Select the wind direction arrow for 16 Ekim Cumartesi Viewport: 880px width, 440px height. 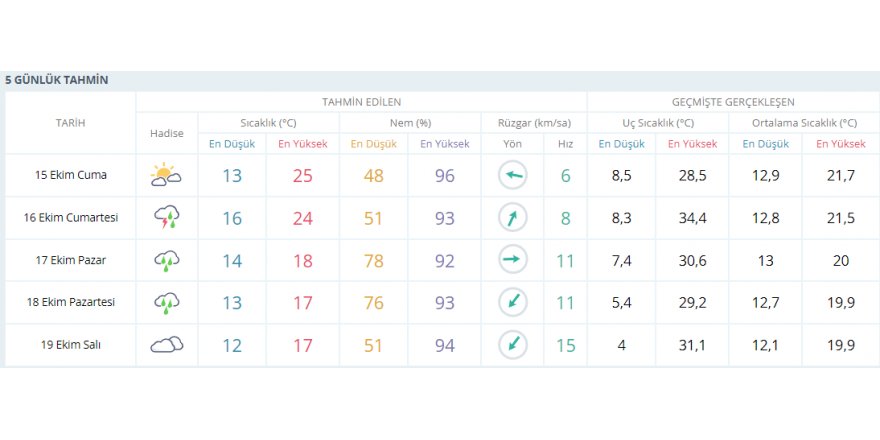[x=512, y=218]
